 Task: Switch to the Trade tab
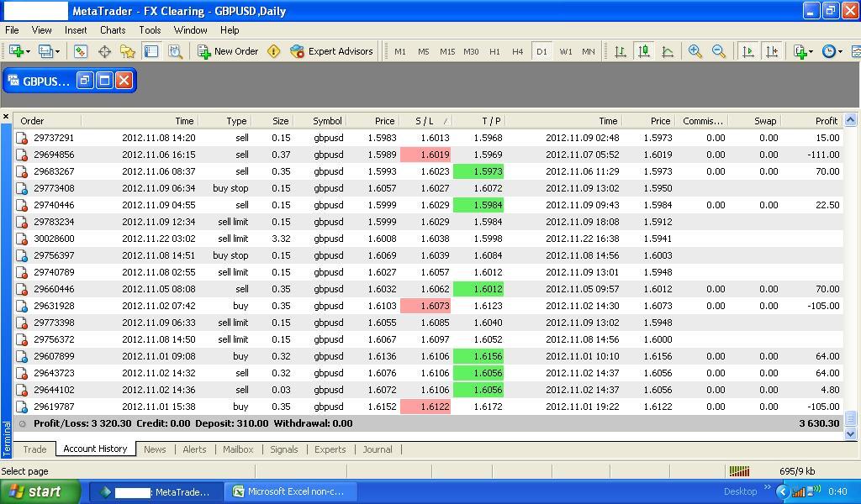(34, 449)
